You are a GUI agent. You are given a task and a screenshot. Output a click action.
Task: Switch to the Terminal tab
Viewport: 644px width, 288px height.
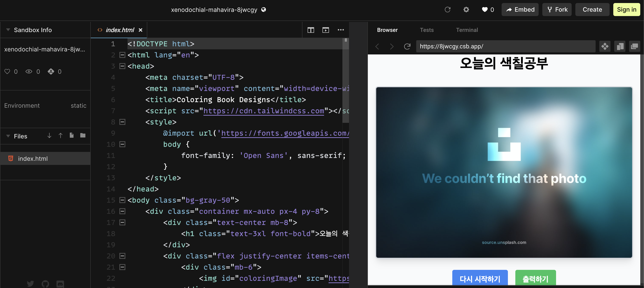pos(467,30)
